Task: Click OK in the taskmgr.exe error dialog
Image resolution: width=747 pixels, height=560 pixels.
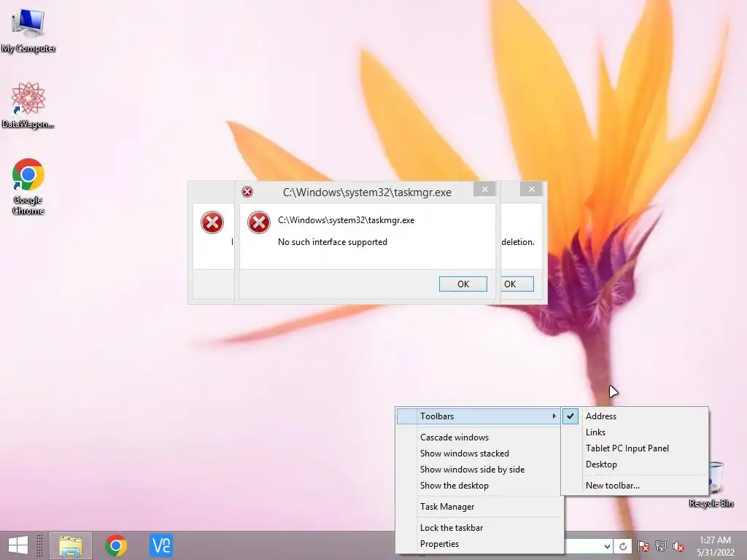Action: (x=463, y=284)
